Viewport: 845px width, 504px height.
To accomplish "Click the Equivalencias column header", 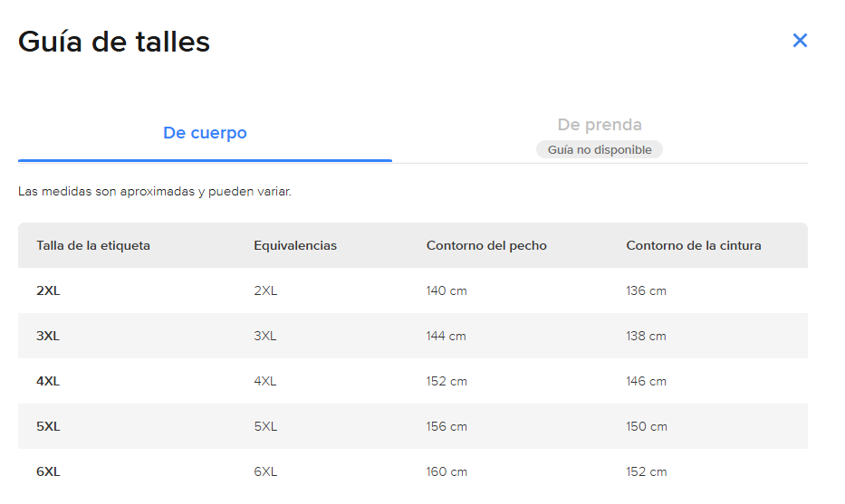I will (x=295, y=245).
